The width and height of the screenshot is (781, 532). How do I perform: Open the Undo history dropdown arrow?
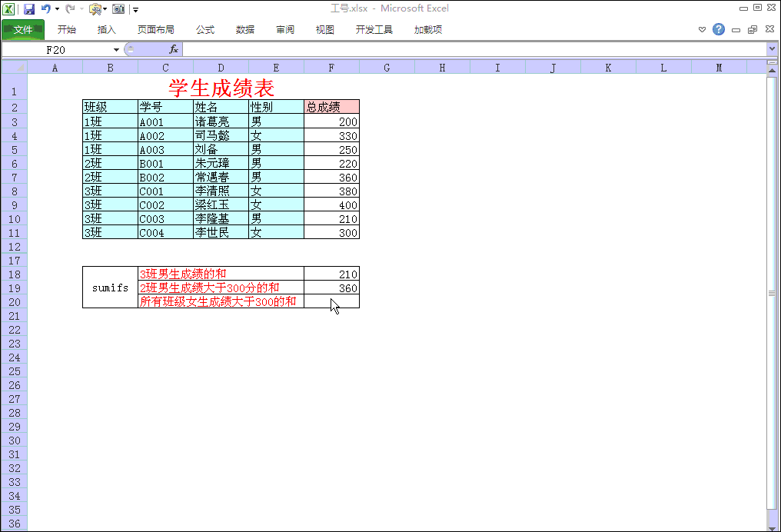pyautogui.click(x=58, y=9)
